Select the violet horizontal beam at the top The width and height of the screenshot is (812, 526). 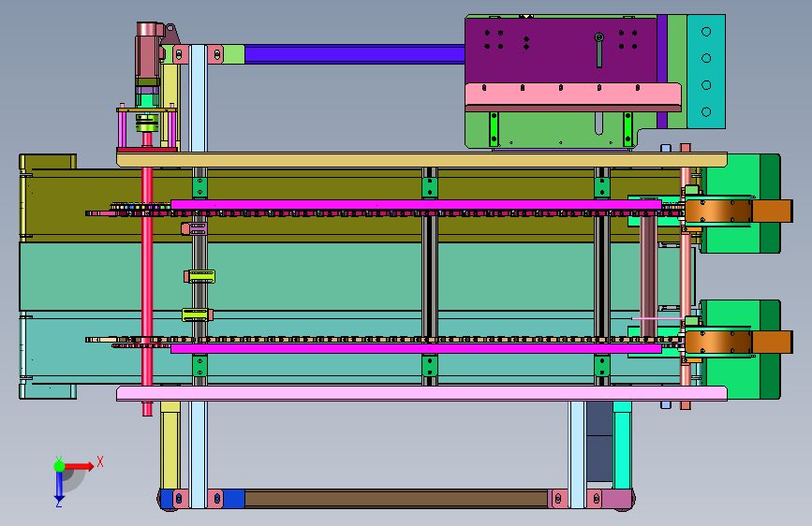(x=355, y=54)
